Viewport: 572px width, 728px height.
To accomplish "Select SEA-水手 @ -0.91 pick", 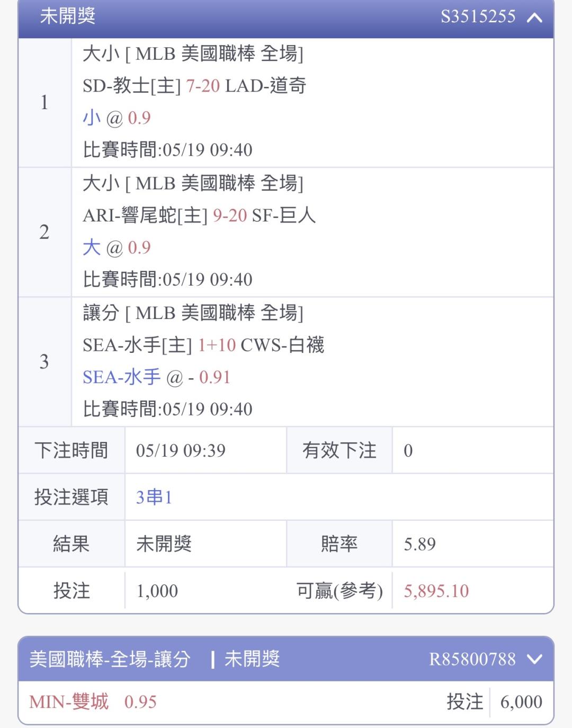I will [157, 377].
